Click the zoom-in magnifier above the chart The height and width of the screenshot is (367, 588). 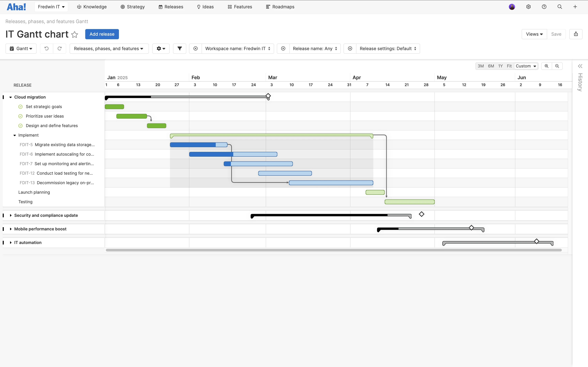tap(546, 66)
